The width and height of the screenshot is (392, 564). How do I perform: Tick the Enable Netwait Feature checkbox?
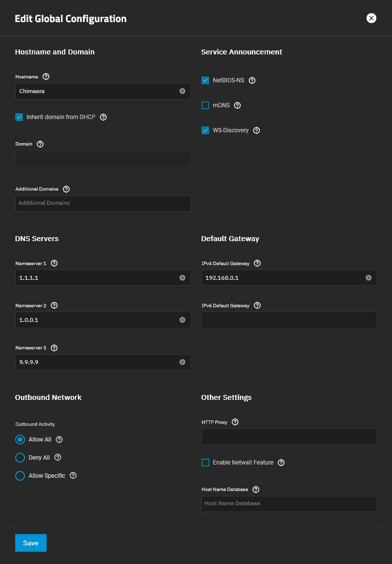tap(205, 463)
